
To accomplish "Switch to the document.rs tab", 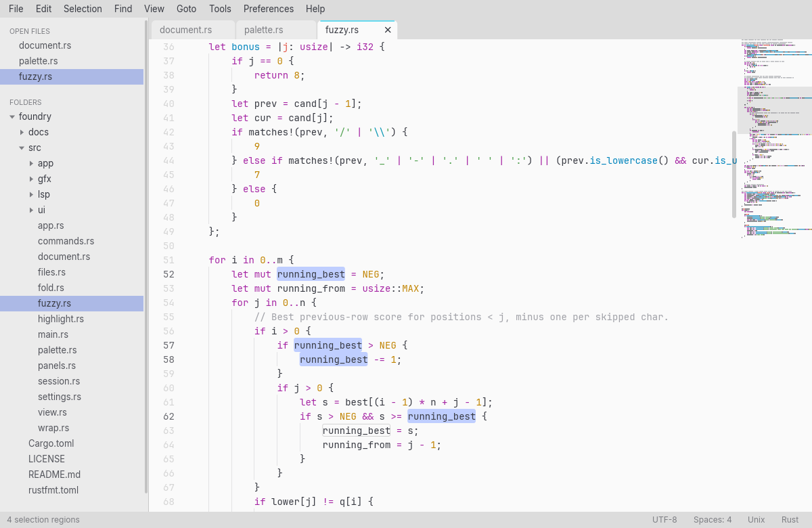I will point(193,30).
